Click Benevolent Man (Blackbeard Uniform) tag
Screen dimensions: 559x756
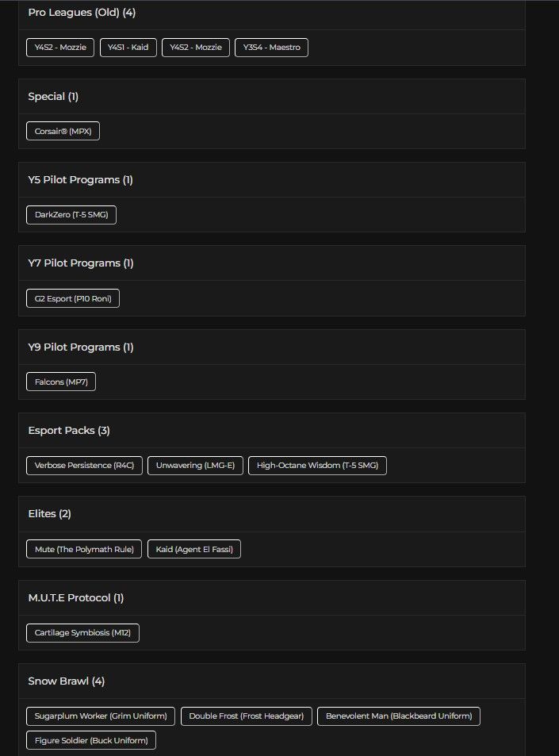(x=399, y=716)
